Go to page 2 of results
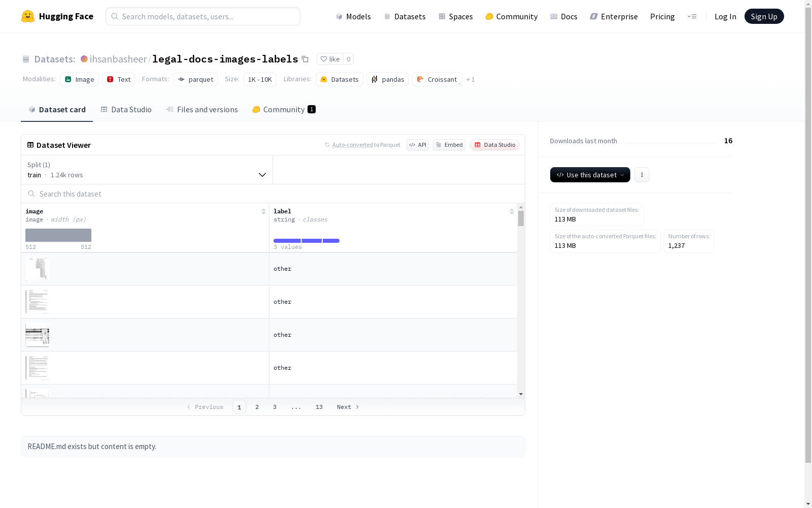 point(257,407)
